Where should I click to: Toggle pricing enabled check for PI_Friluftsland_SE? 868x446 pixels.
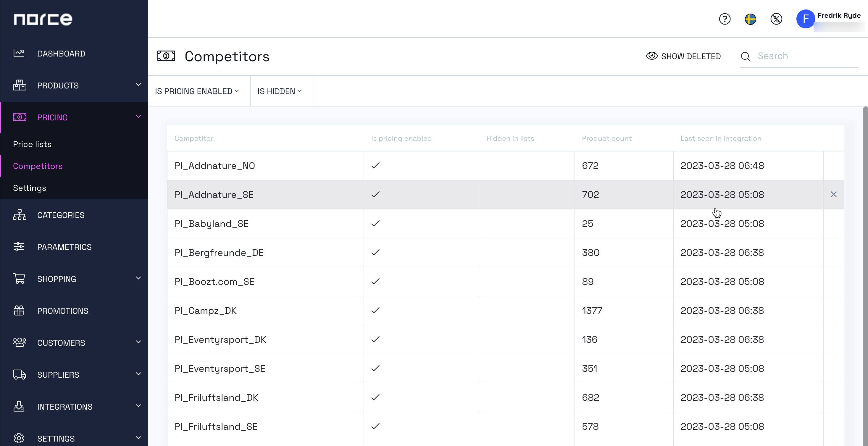coord(375,426)
